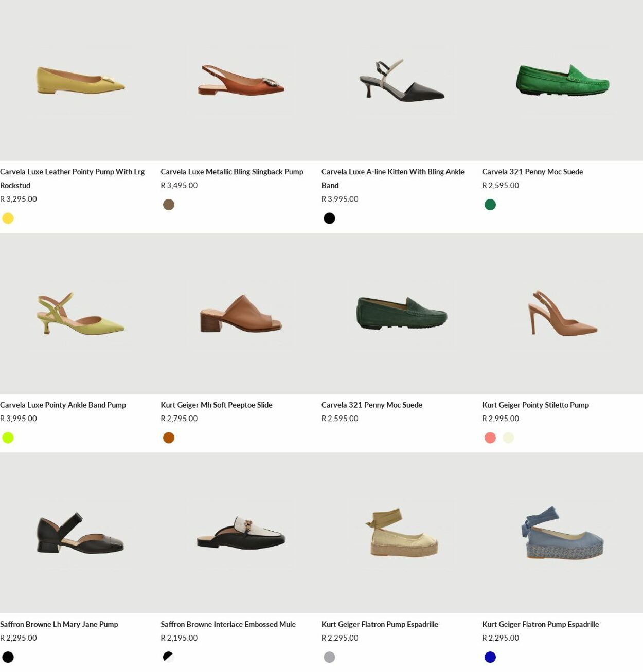The image size is (643, 672).
Task: View black and white embossed mule image
Action: point(241,533)
